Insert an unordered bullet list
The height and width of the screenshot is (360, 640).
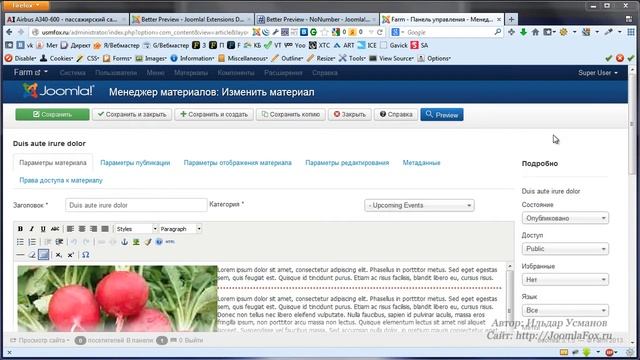tap(20, 242)
